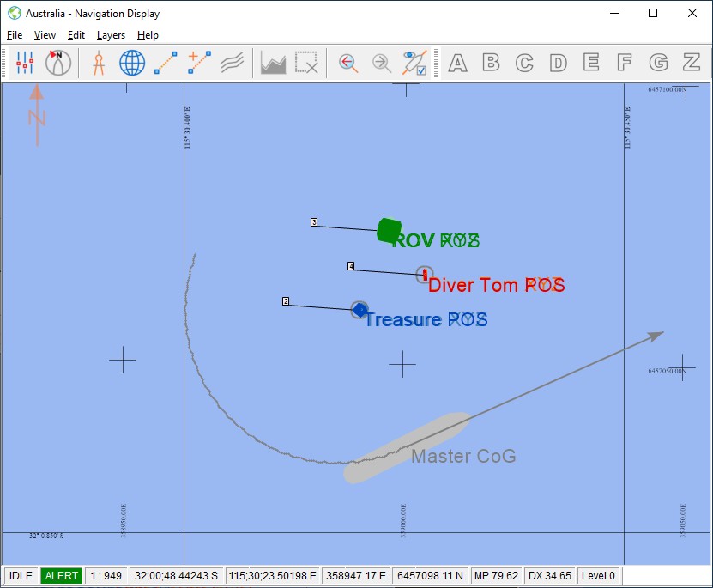Click the green ALERT status indicator
This screenshot has height=588, width=713.
click(x=61, y=576)
